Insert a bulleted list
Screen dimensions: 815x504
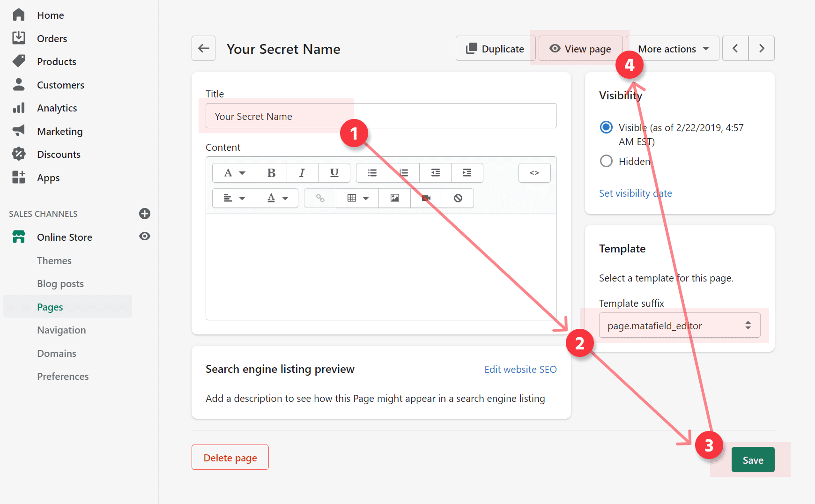point(372,173)
